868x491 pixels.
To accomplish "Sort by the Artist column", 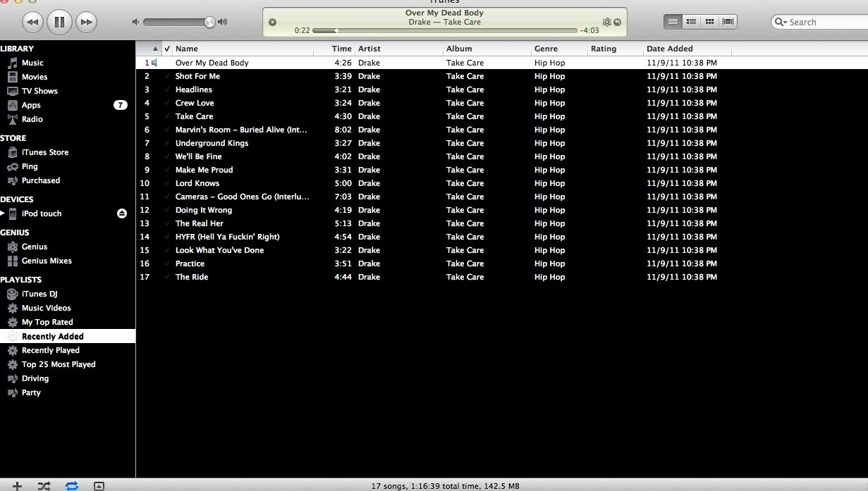I will pos(399,49).
